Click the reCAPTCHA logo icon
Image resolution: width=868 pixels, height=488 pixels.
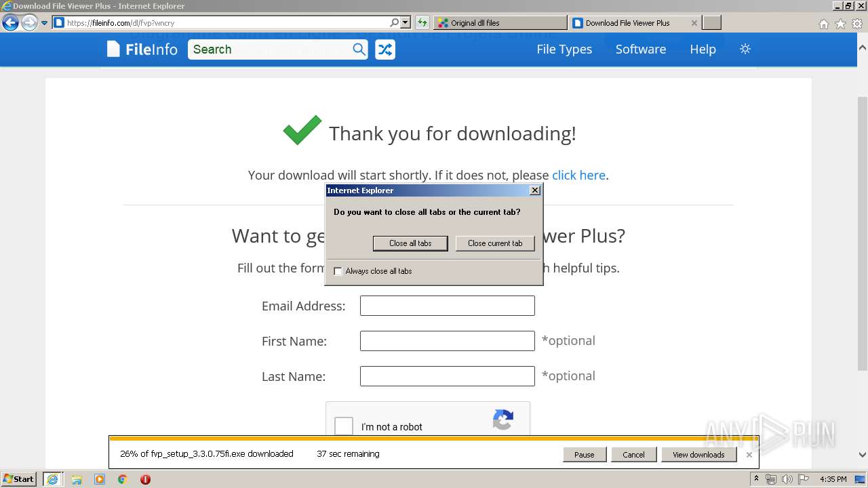[502, 420]
